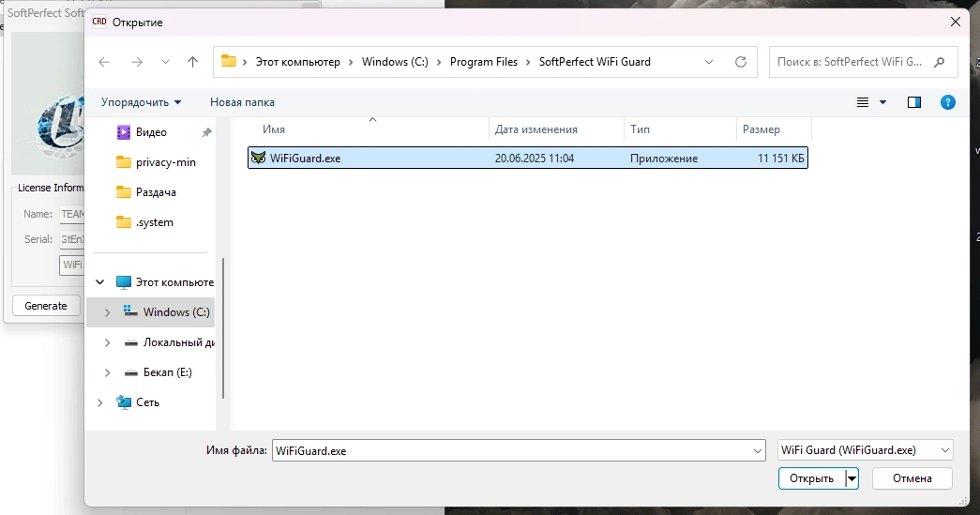Open the file name history dropdown
Image resolution: width=980 pixels, height=515 pixels.
[x=758, y=450]
